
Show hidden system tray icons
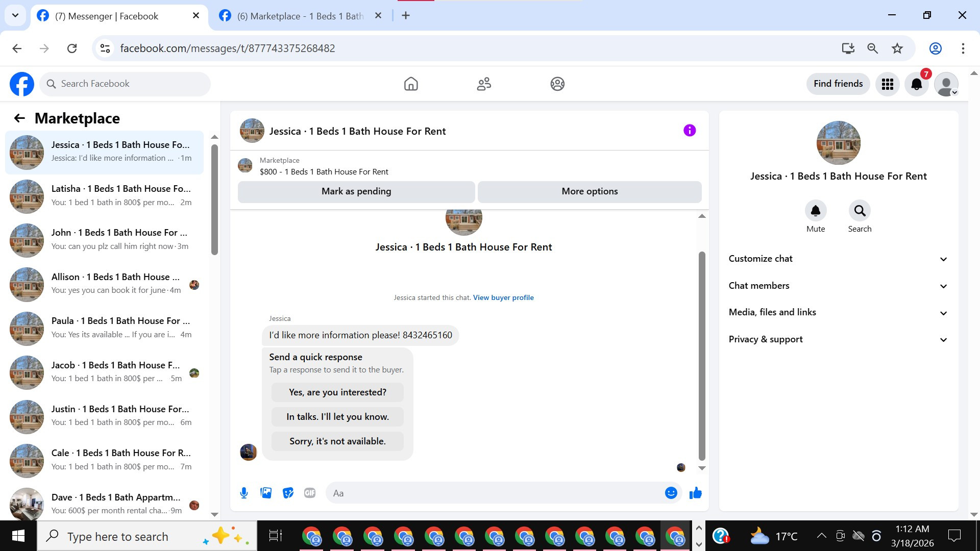coord(821,536)
